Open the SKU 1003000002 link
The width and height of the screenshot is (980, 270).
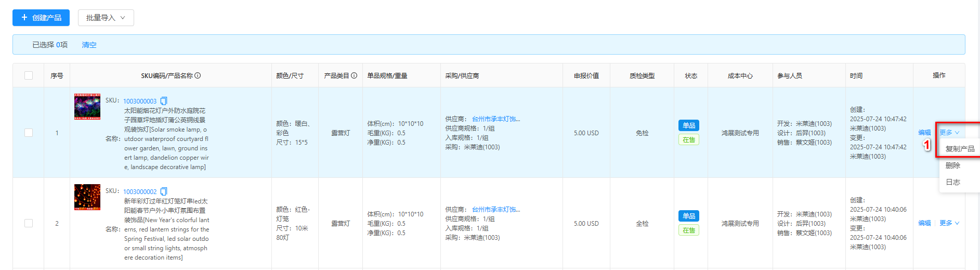140,192
